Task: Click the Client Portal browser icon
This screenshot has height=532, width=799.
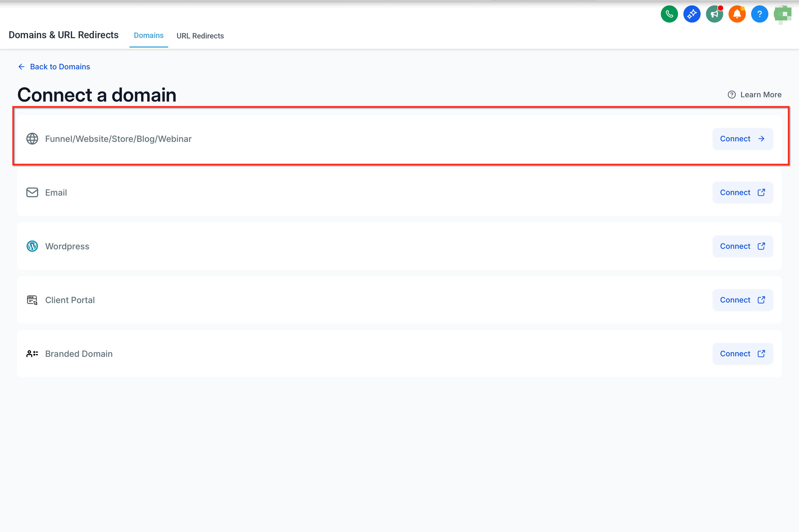Action: (x=32, y=300)
